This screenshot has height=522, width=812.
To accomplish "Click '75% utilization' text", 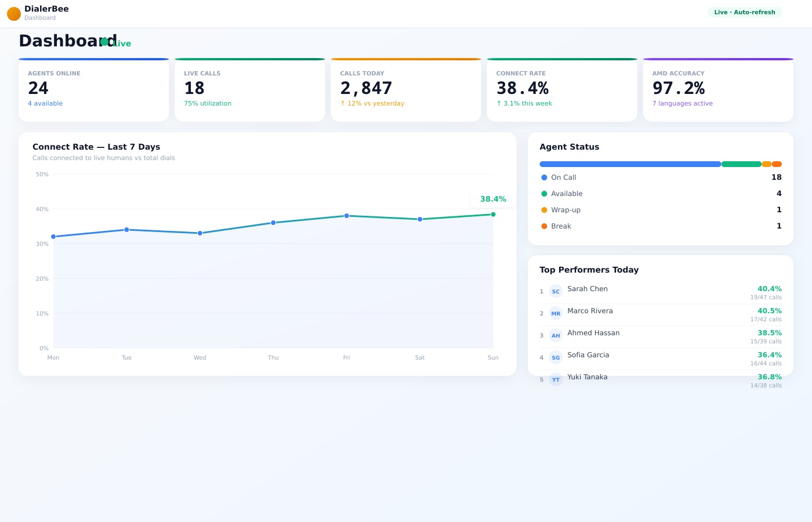I will pyautogui.click(x=208, y=103).
